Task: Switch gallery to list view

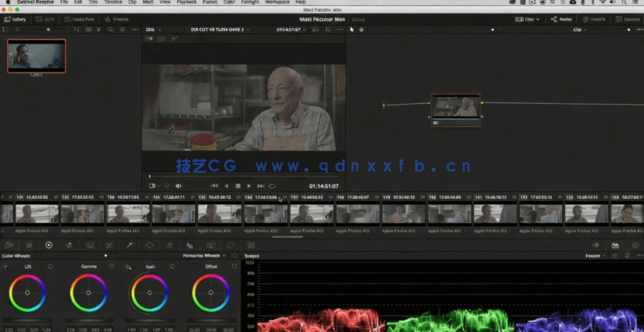Action: [98, 30]
